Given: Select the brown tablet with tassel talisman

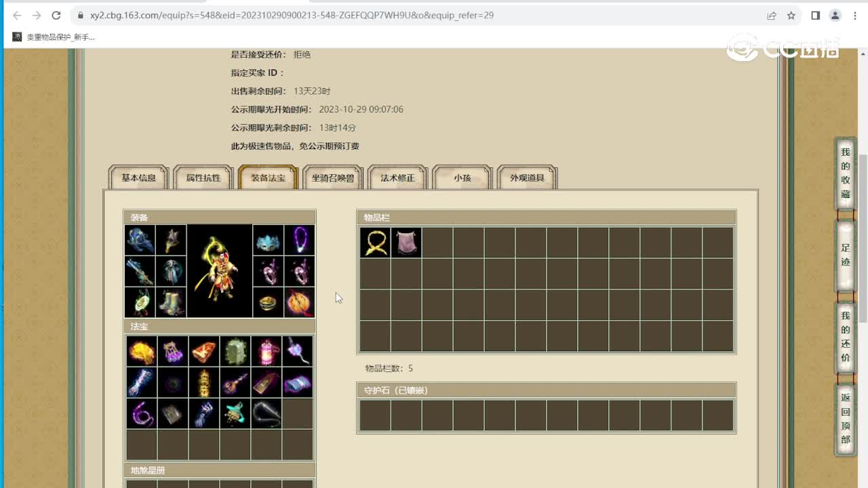Looking at the screenshot, I should click(x=267, y=382).
